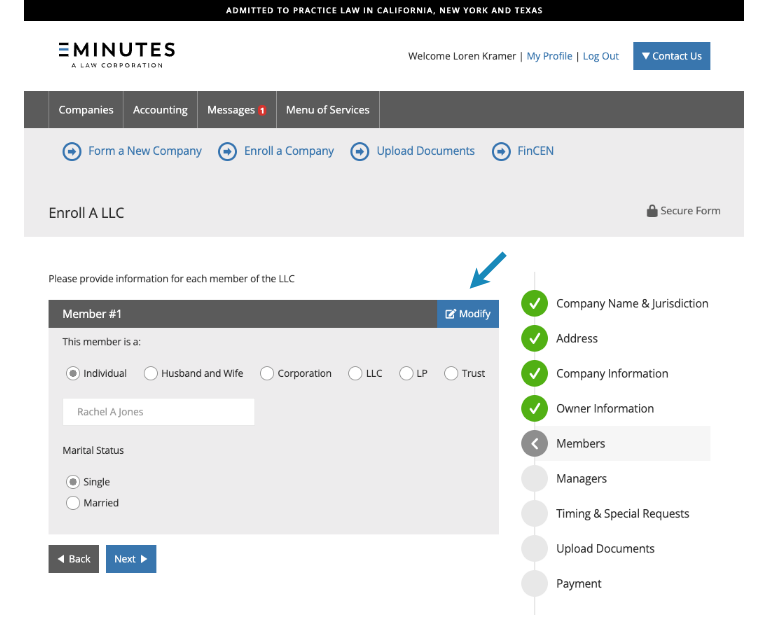Click the Next button
Image resolution: width=768 pixels, height=643 pixels.
(x=131, y=559)
